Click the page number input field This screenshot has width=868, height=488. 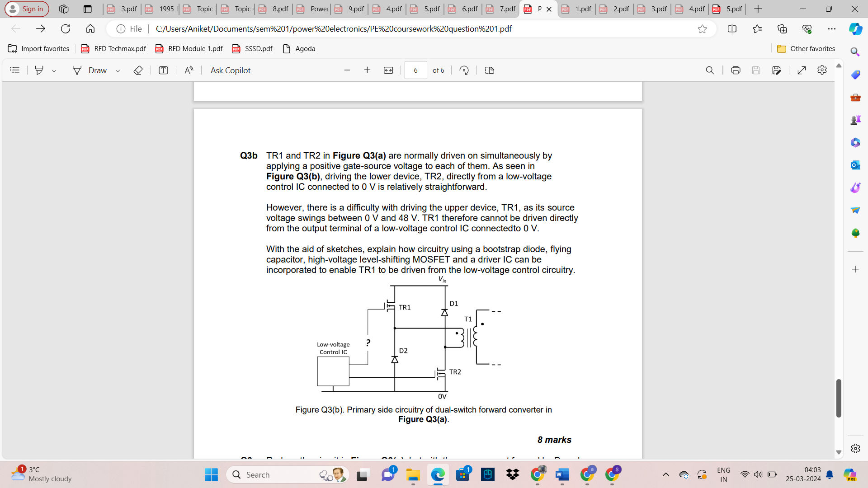(415, 70)
